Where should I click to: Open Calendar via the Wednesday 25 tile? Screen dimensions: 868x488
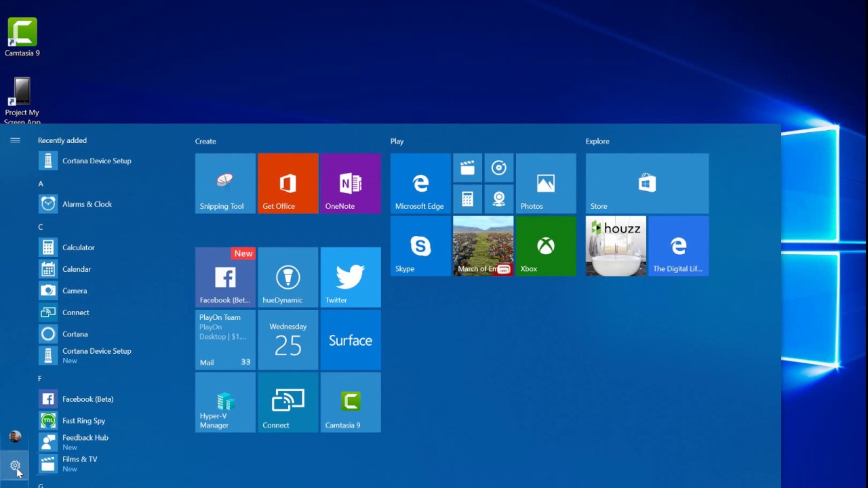point(288,340)
